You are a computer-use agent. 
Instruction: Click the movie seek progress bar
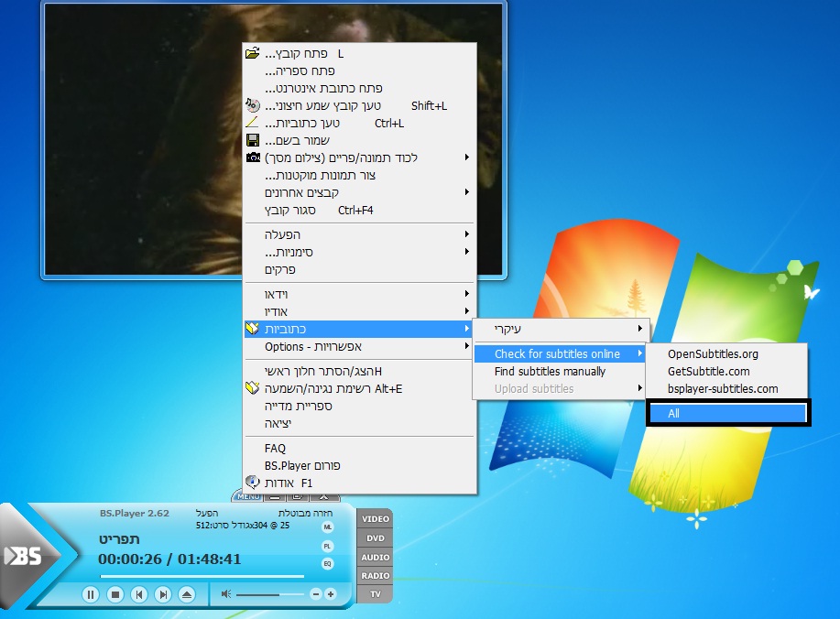click(x=202, y=576)
